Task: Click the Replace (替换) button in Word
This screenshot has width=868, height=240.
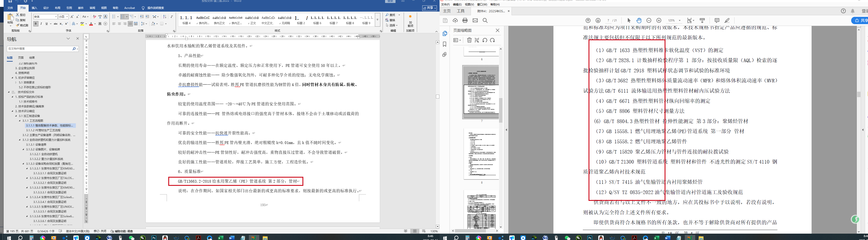Action: click(x=391, y=20)
